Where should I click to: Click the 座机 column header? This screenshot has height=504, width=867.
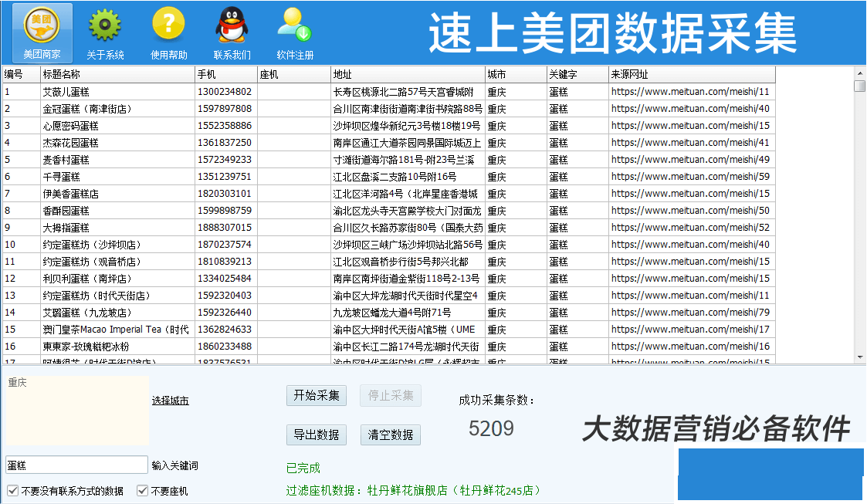coord(294,75)
